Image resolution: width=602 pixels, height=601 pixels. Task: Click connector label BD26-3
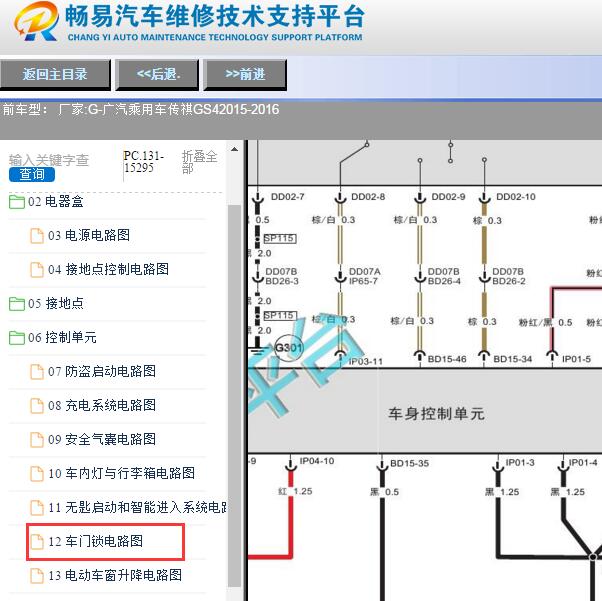(282, 281)
